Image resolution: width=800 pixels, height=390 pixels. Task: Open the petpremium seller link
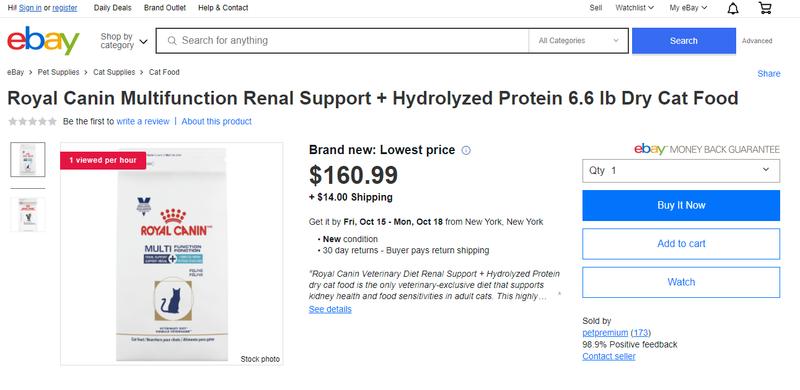[x=605, y=332]
